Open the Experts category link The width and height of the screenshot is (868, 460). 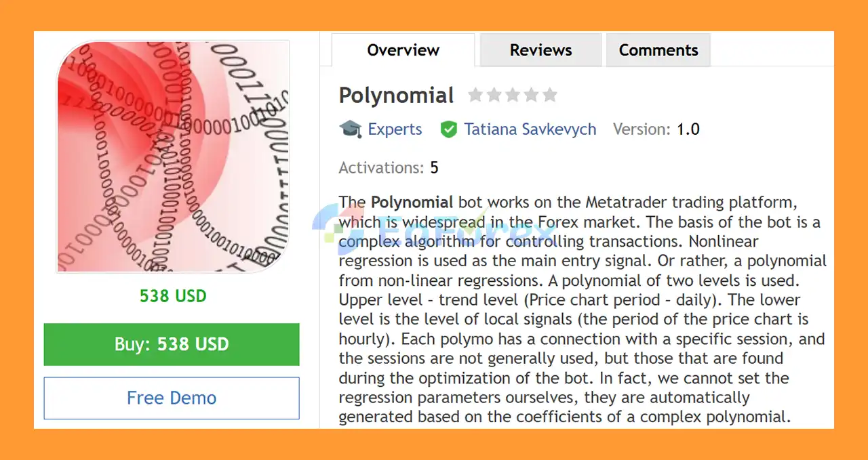(395, 129)
